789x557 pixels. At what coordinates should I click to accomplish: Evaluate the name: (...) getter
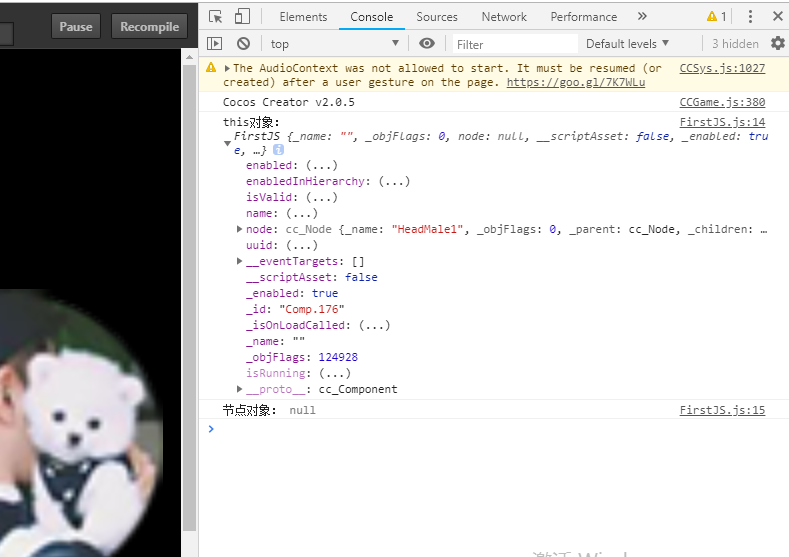pos(302,213)
